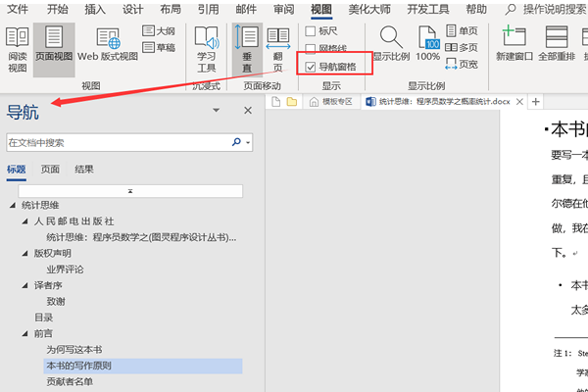Open the 显示比例 zoom dialog
This screenshot has width=588, height=392.
pyautogui.click(x=391, y=44)
